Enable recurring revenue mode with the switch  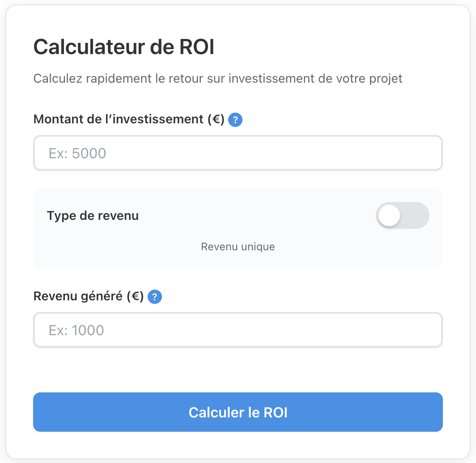tap(402, 215)
